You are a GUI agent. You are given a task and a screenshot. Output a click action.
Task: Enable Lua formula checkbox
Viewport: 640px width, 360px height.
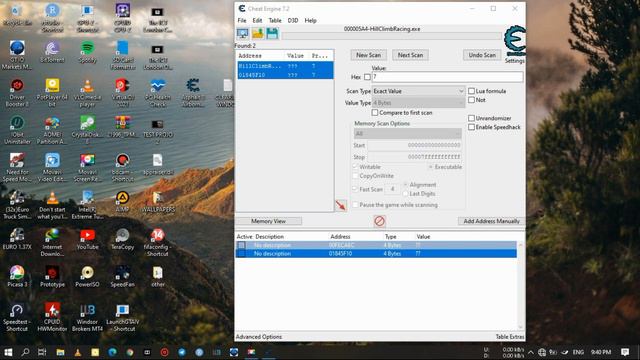pyautogui.click(x=471, y=91)
